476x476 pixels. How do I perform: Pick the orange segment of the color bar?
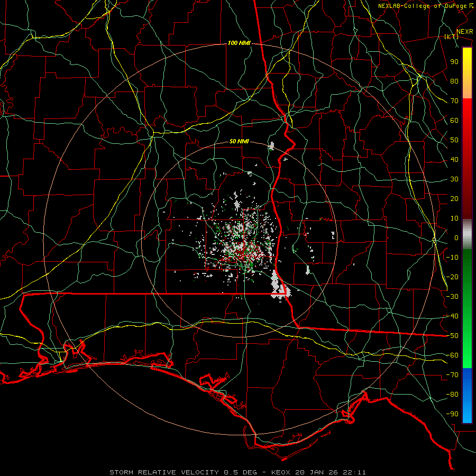[467, 88]
